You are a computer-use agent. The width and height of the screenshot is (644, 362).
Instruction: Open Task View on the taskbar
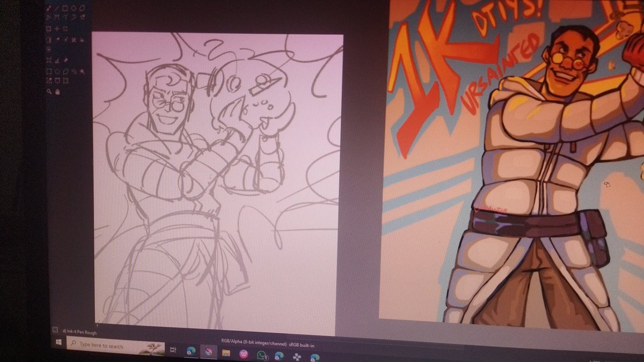pyautogui.click(x=173, y=350)
